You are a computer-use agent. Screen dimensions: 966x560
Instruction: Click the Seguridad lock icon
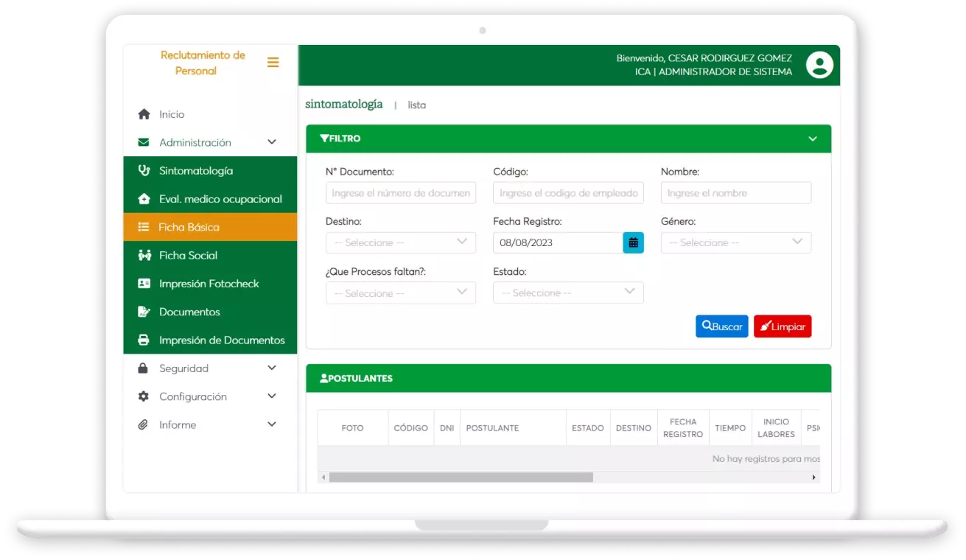tap(144, 368)
